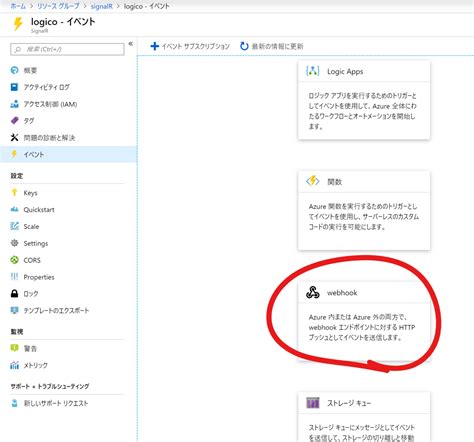Click the purple tag icon
The height and width of the screenshot is (442, 474).
point(14,121)
